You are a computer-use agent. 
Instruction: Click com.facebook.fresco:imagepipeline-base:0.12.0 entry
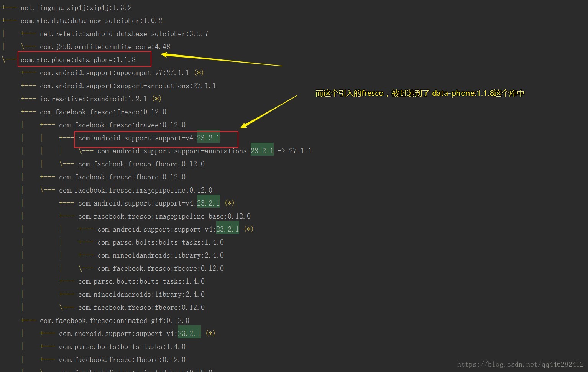click(x=164, y=216)
